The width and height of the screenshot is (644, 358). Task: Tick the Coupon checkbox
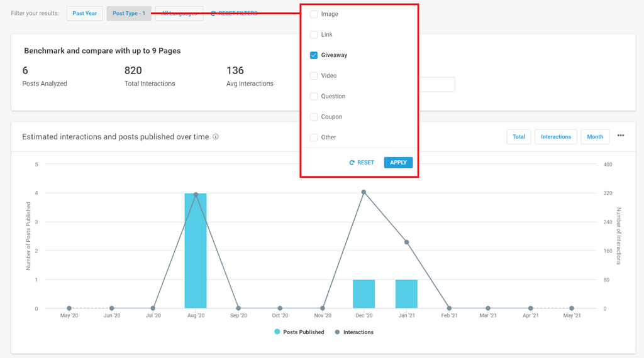[314, 117]
